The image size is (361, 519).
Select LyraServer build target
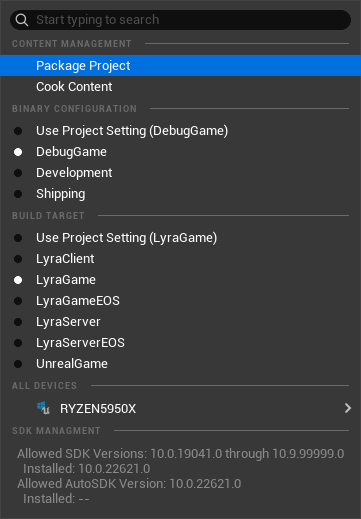[180, 322]
